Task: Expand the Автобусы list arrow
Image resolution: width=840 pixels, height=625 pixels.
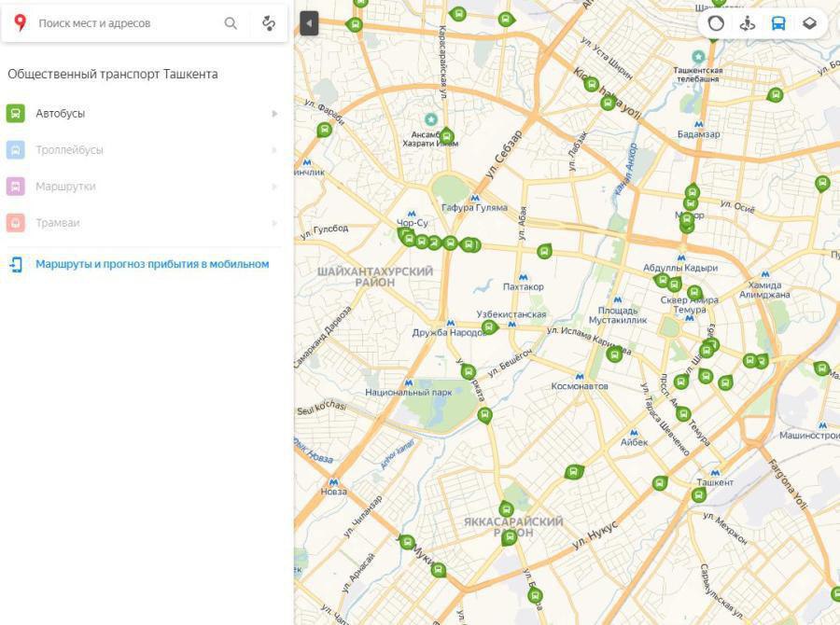Action: [x=274, y=114]
